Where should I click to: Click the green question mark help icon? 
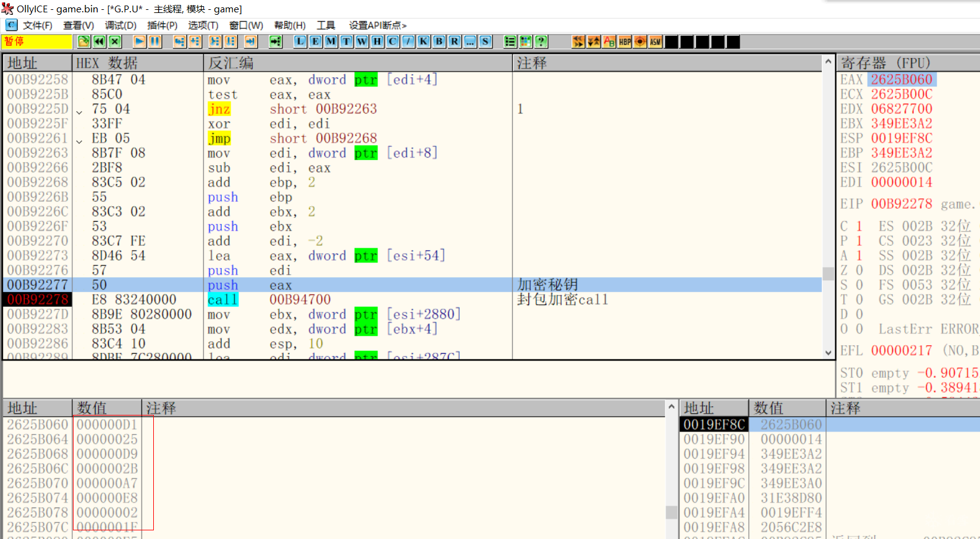[541, 41]
